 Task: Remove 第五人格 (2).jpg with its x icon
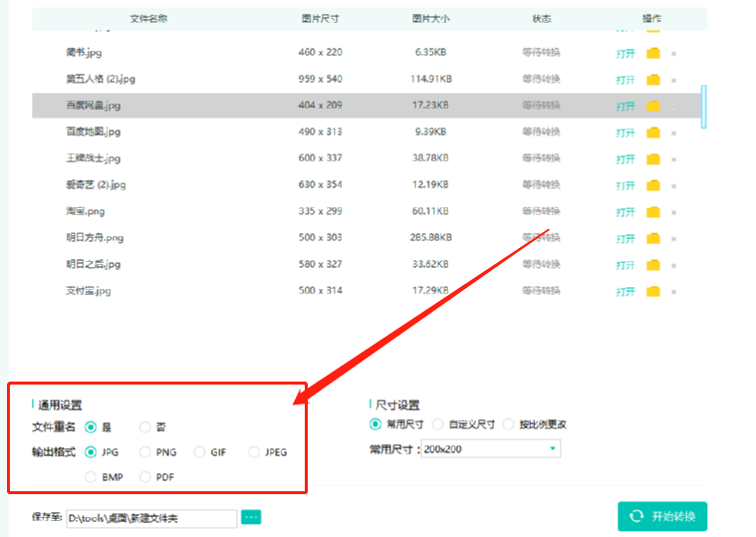(673, 80)
